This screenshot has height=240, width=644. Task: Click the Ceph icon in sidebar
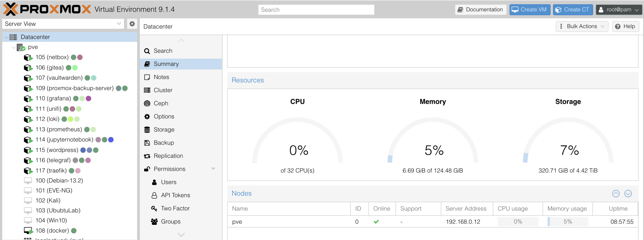point(147,104)
